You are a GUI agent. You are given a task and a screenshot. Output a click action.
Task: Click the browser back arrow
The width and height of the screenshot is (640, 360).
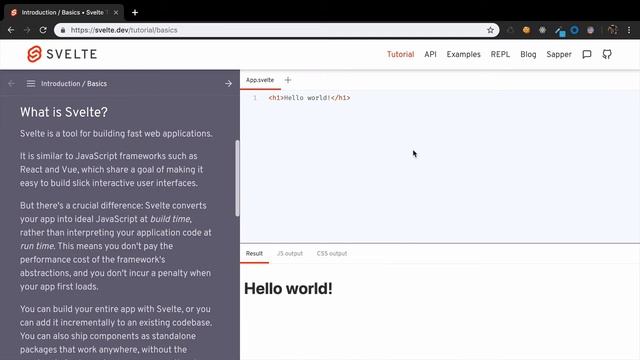coord(11,30)
